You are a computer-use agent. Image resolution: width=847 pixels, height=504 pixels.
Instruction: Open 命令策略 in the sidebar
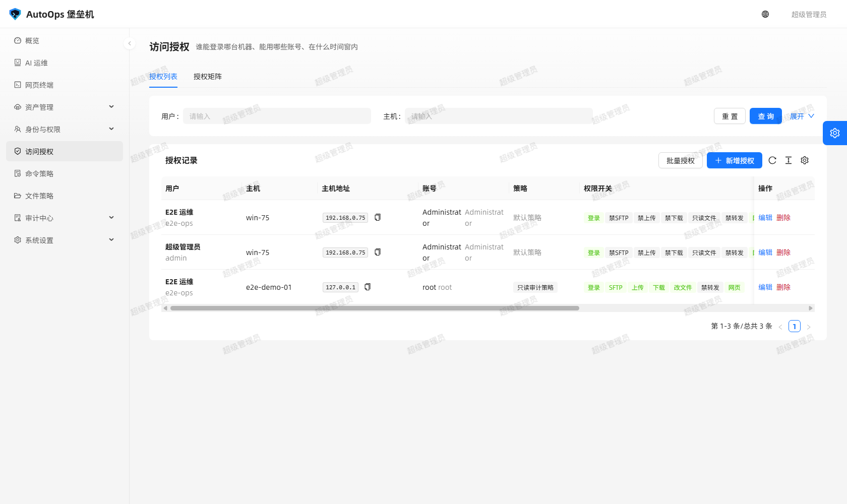65,174
